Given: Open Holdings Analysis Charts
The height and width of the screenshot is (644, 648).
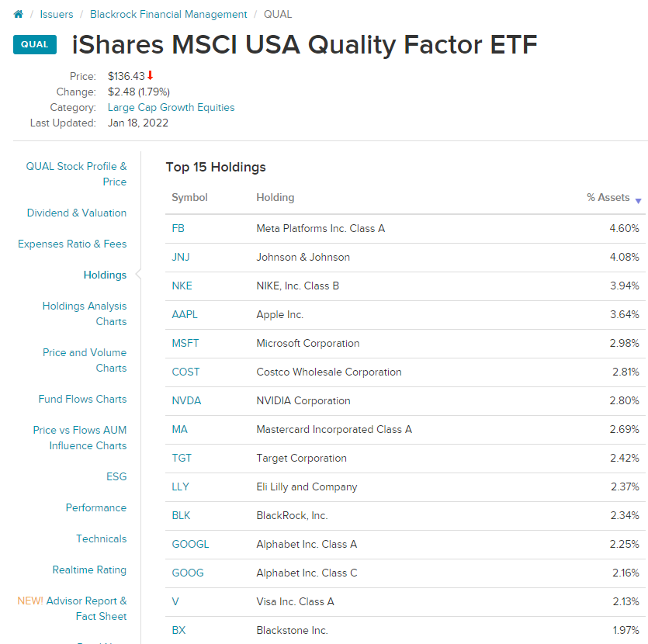Looking at the screenshot, I should pos(85,313).
